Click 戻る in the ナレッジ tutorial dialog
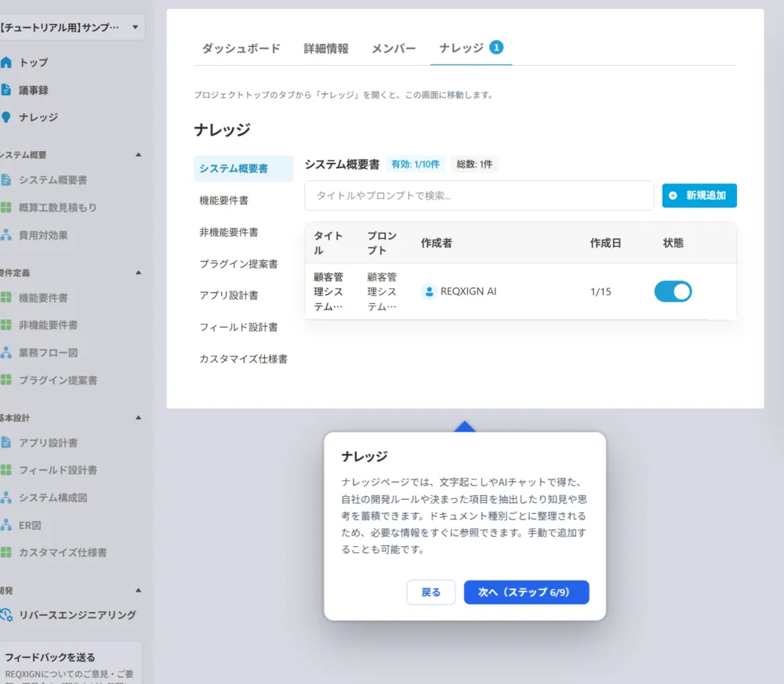The width and height of the screenshot is (784, 684). click(x=430, y=592)
